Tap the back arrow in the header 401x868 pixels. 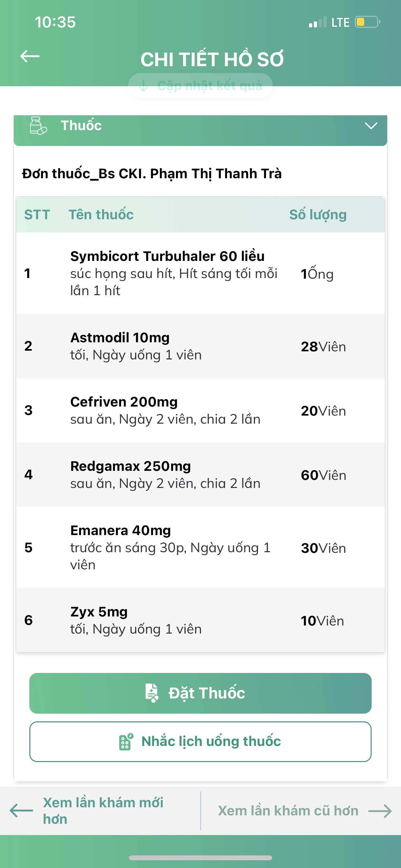tap(30, 56)
